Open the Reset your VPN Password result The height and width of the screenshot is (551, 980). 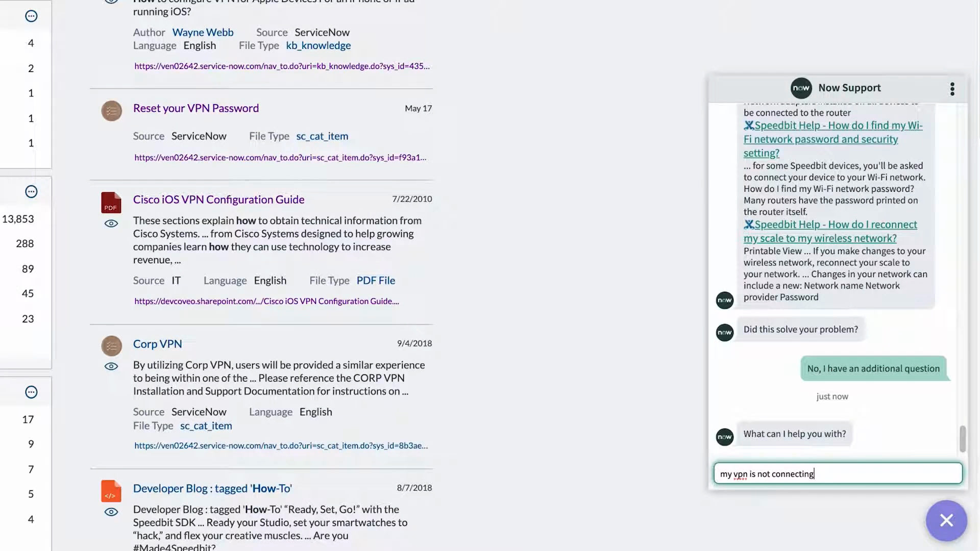(196, 108)
